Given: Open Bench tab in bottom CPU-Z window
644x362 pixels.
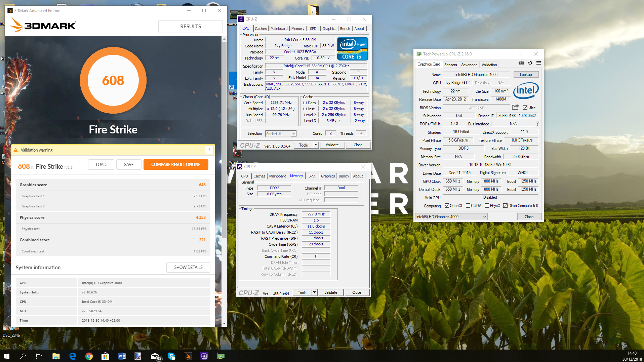Looking at the screenshot, I should tap(344, 176).
